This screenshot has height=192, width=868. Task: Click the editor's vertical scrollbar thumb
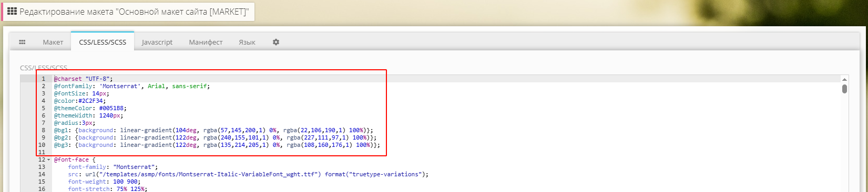point(844,89)
